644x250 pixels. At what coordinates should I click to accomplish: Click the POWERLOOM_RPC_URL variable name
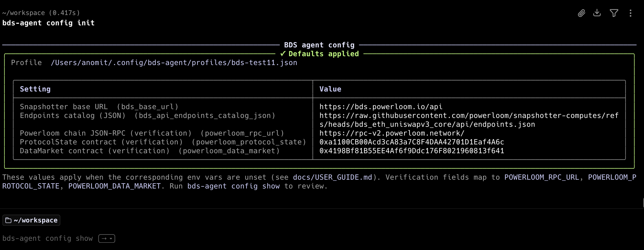542,177
